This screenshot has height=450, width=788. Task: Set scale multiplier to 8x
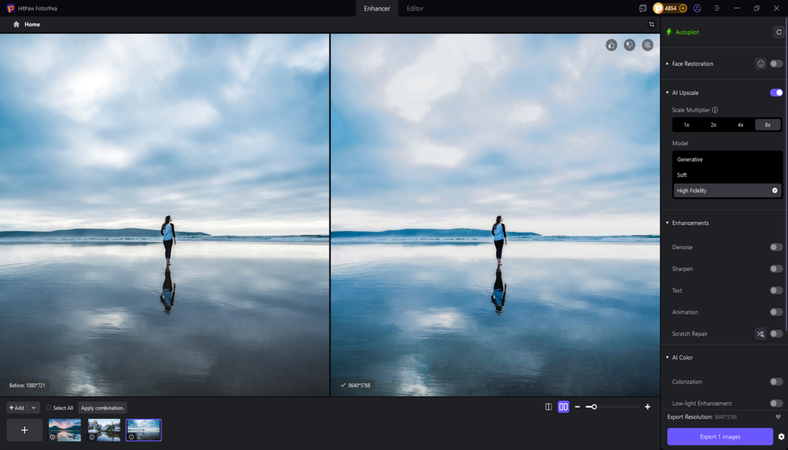767,125
